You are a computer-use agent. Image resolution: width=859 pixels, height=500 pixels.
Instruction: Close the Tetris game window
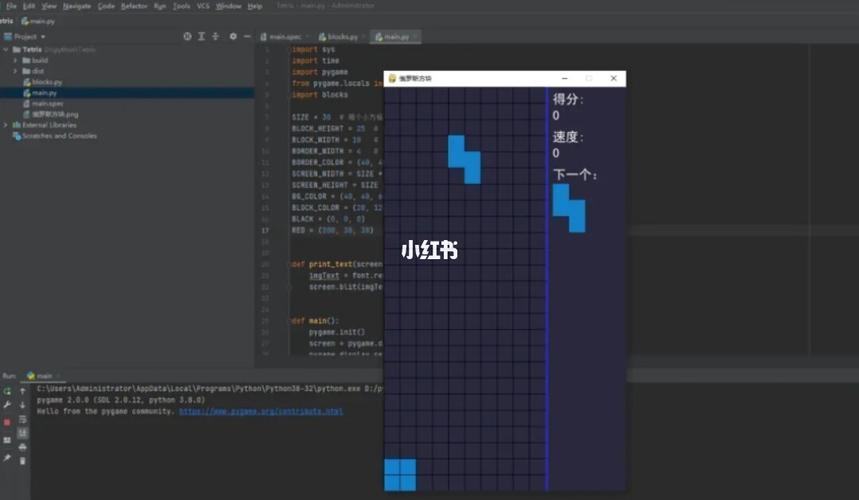click(x=614, y=78)
